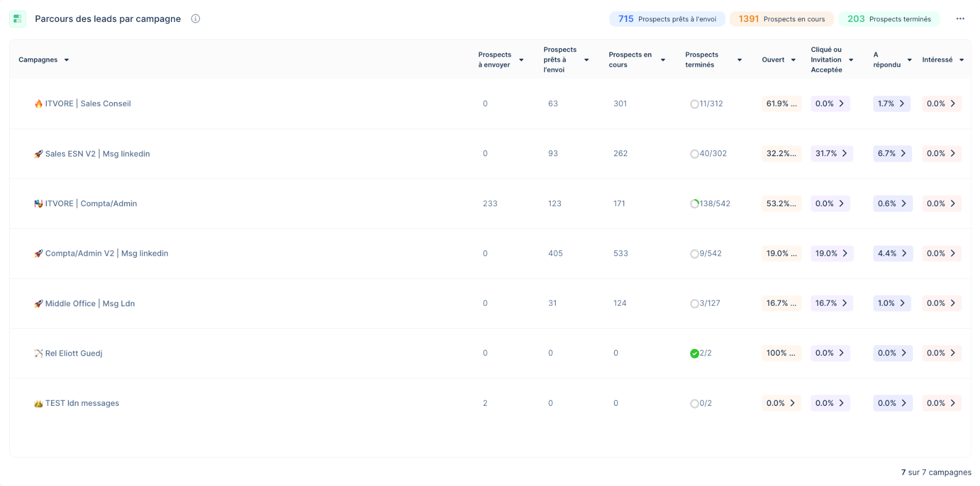Click the rocket icon of Middle Office row
Screen dimensions: 980x486
(38, 304)
